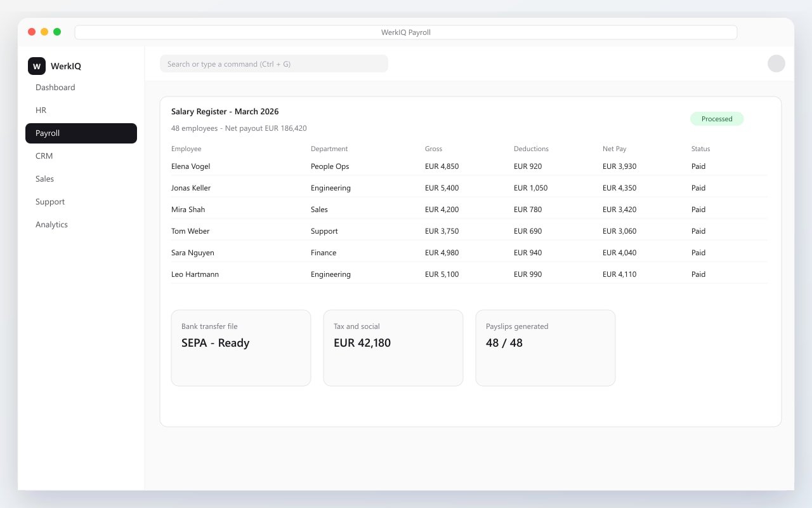Click net pay EUR 4,040
Screen dimensions: 812x508
(x=620, y=253)
